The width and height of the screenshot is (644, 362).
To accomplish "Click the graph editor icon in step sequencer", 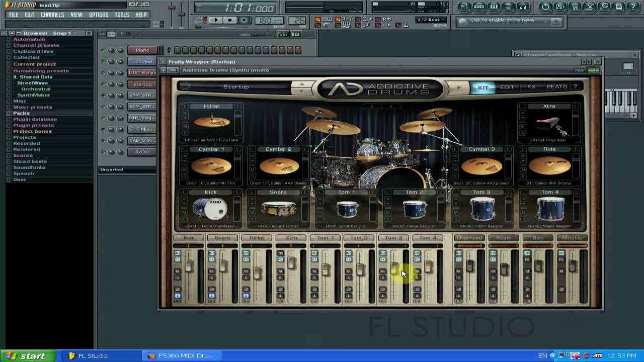I will click(x=283, y=34).
